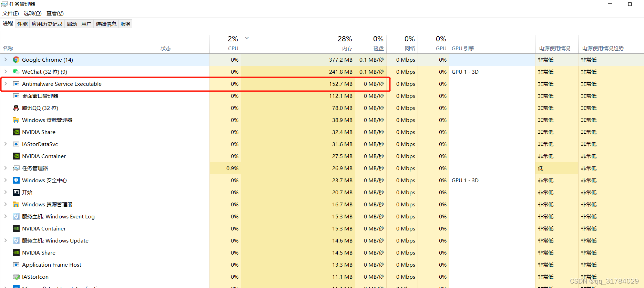Select the 进程 tab
The height and width of the screenshot is (288, 644).
tap(8, 23)
